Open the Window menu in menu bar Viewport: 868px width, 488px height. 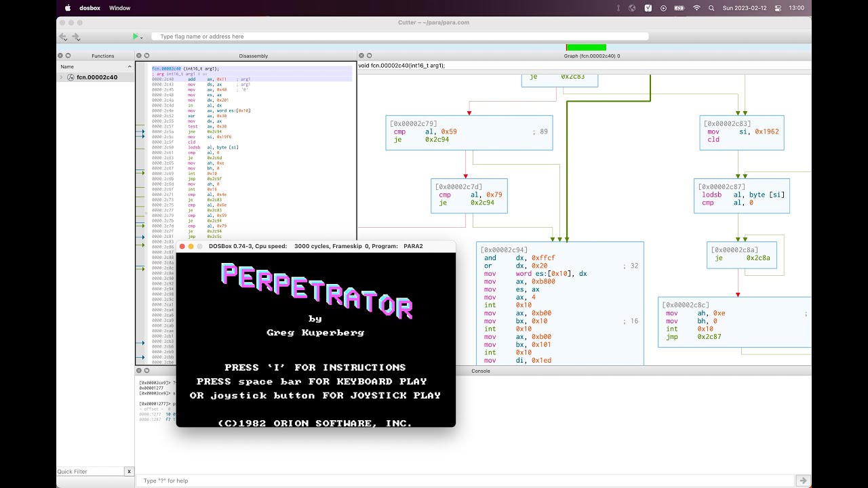pos(119,8)
